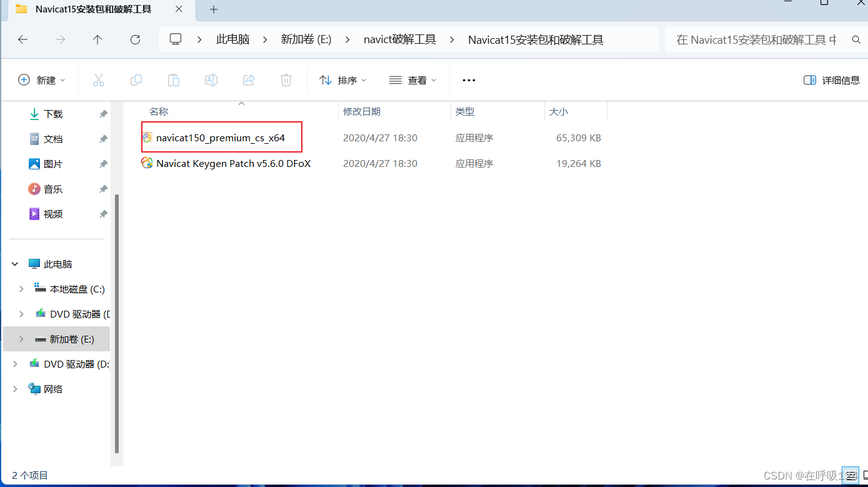Image resolution: width=868 pixels, height=487 pixels.
Task: Open the See more (three dots) menu
Action: click(469, 80)
